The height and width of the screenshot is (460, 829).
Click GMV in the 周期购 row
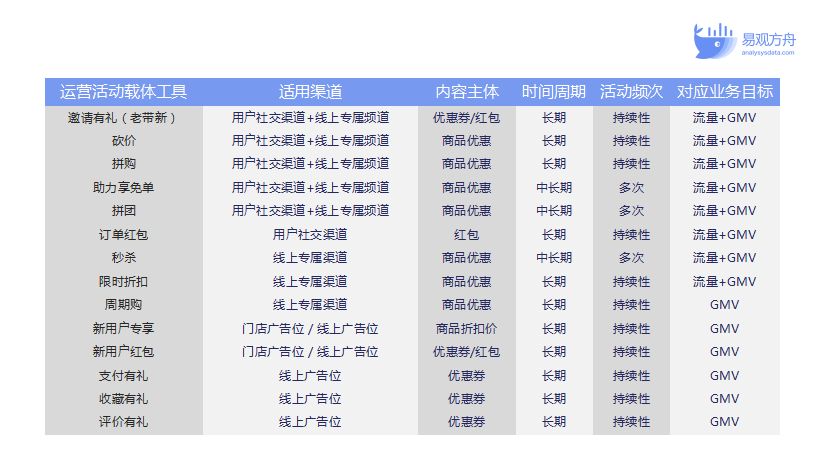coord(725,305)
